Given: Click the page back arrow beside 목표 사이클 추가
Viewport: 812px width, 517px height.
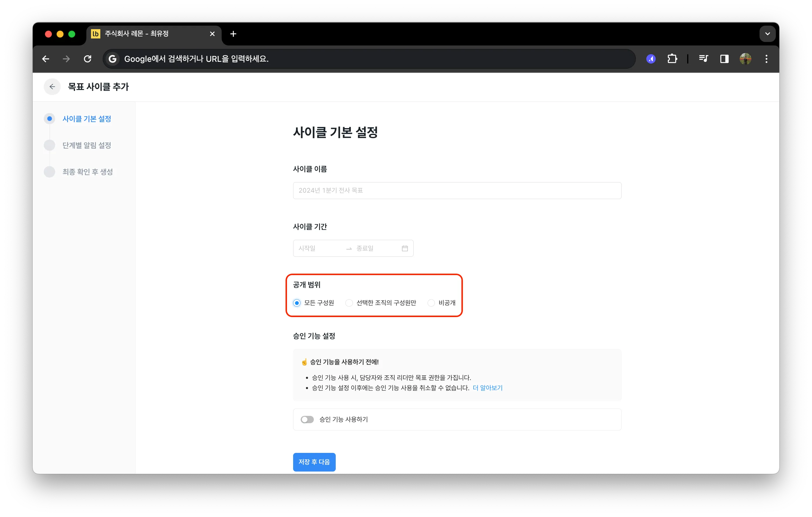Looking at the screenshot, I should click(x=52, y=87).
